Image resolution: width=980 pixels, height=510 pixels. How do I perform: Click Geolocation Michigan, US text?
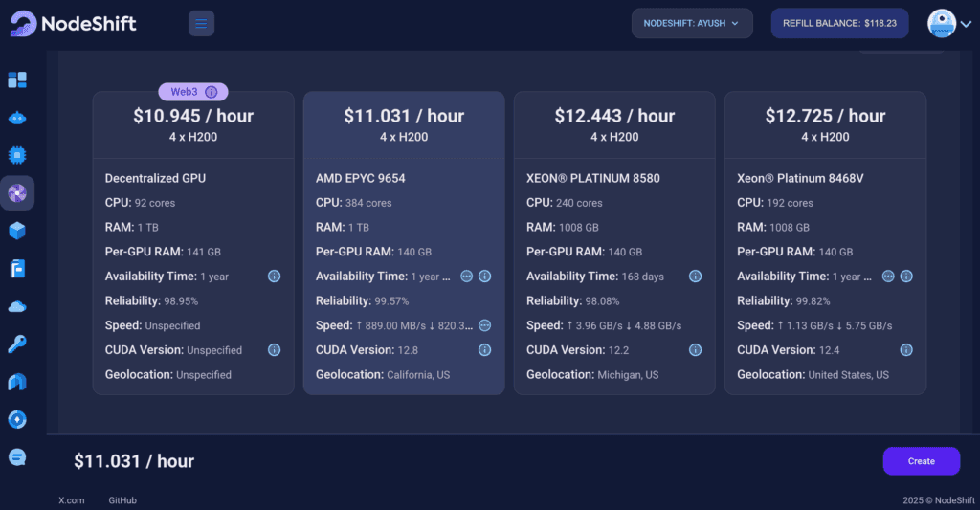coord(592,374)
